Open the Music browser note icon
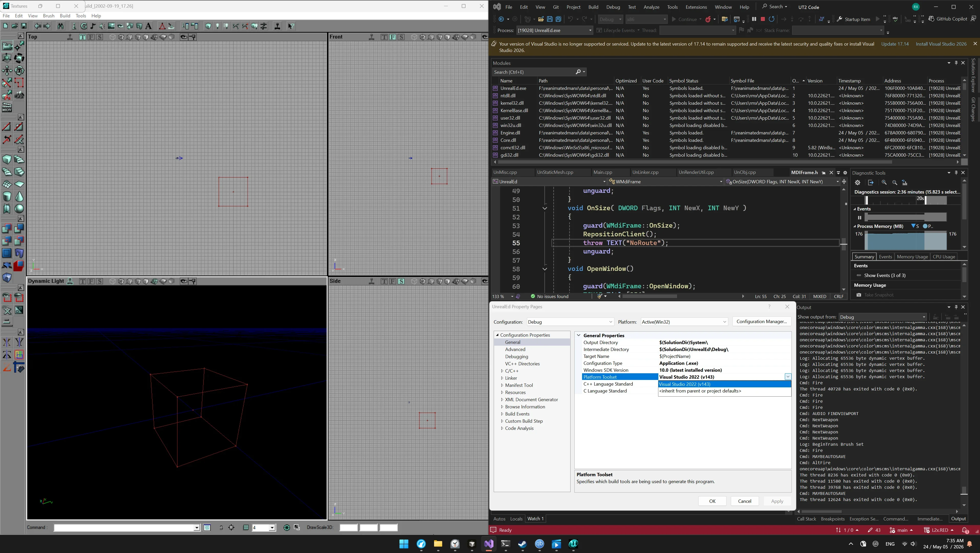 [93, 26]
